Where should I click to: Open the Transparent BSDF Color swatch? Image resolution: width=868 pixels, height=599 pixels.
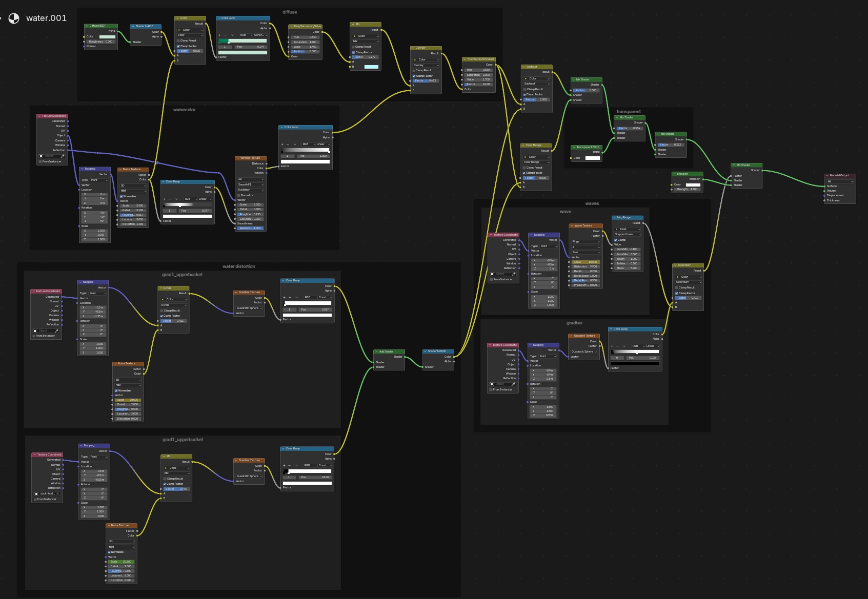tap(592, 158)
